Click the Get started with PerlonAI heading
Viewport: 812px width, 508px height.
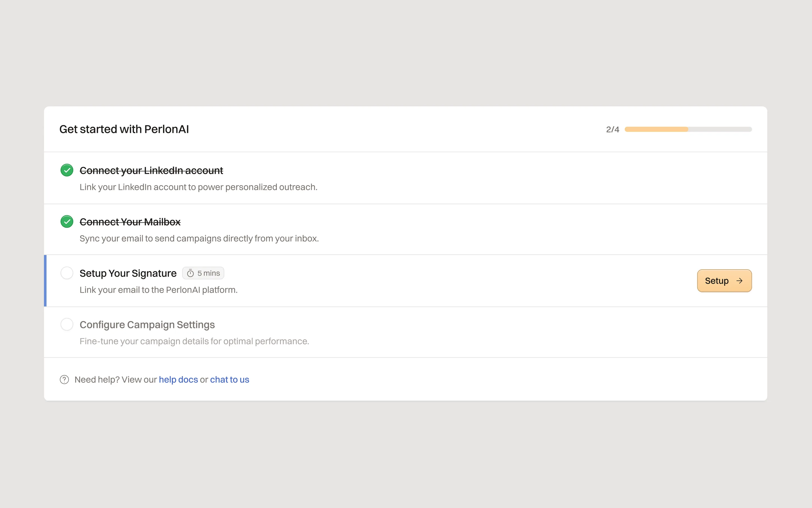click(124, 129)
